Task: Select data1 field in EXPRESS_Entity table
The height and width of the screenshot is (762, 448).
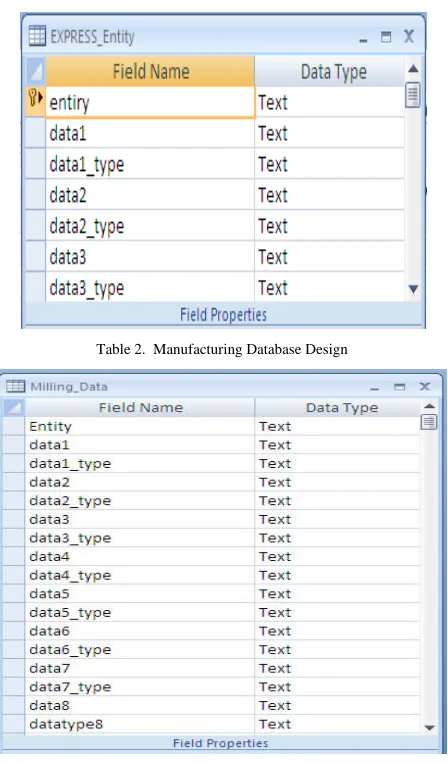Action: tap(150, 133)
